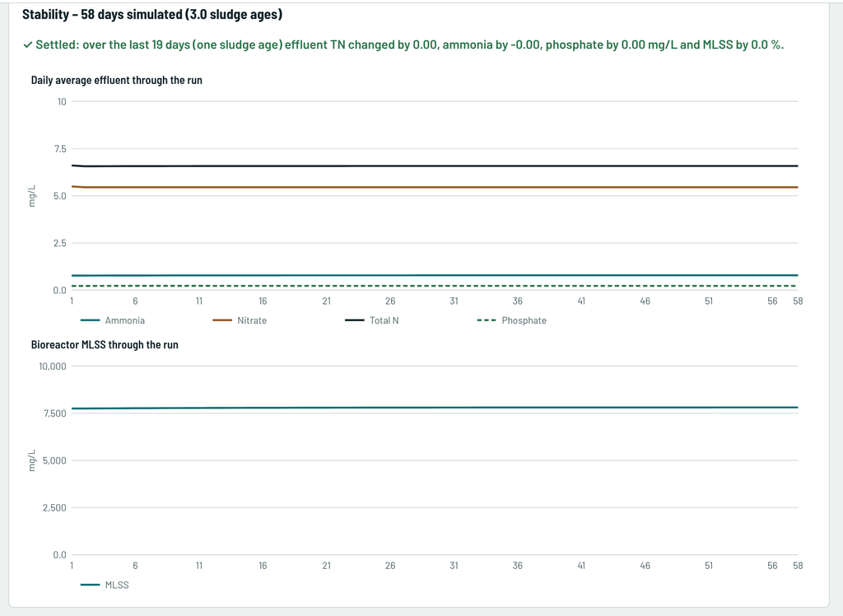
Task: Toggle the Ammonia series in the legend
Action: [112, 320]
